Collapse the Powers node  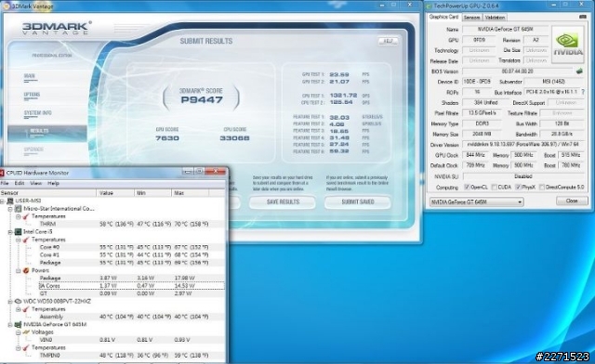click(x=19, y=271)
